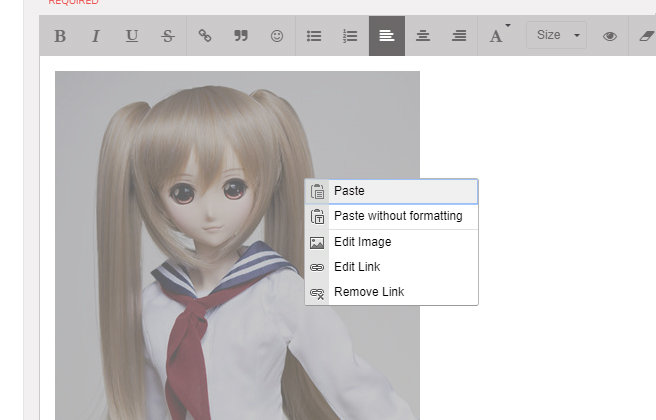Click the preview eye icon
Image resolution: width=656 pixels, height=420 pixels.
pos(610,36)
